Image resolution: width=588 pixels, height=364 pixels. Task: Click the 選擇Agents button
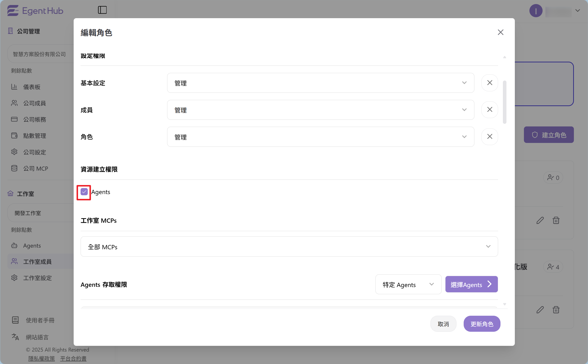pos(471,284)
